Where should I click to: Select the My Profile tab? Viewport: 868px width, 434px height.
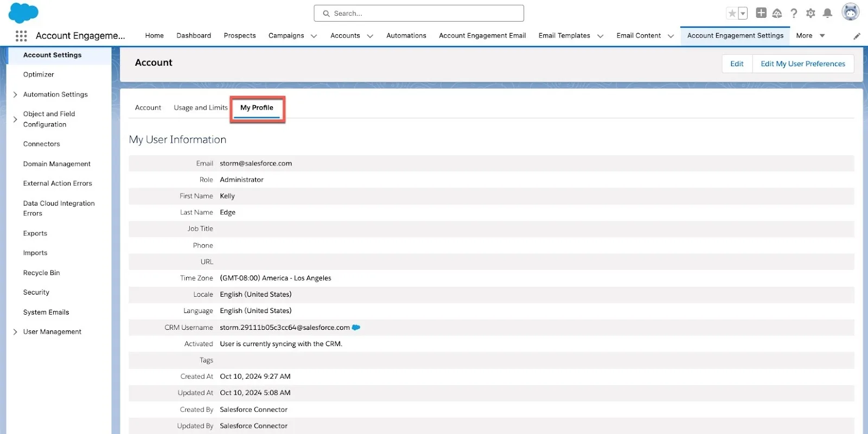click(x=257, y=108)
